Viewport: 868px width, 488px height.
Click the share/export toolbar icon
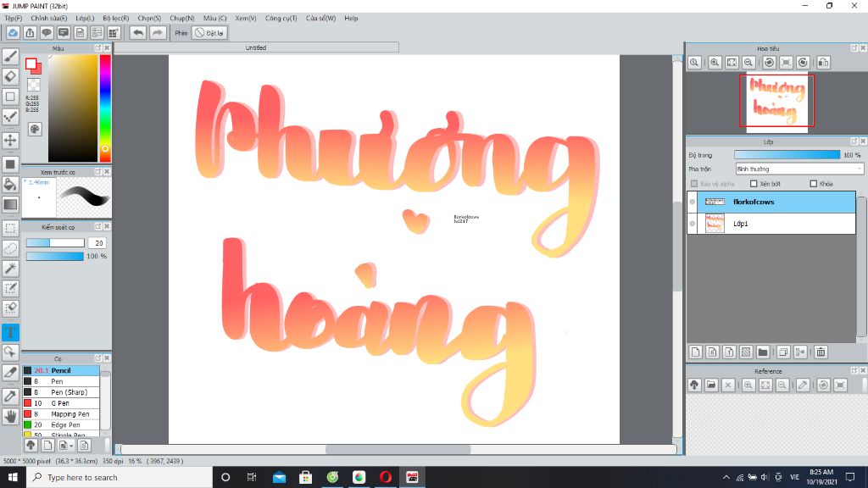click(30, 33)
